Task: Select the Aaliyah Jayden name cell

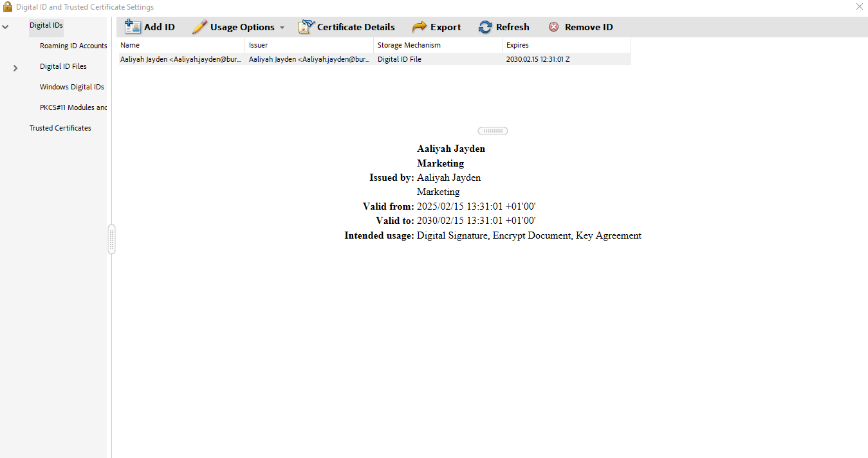Action: pos(181,59)
